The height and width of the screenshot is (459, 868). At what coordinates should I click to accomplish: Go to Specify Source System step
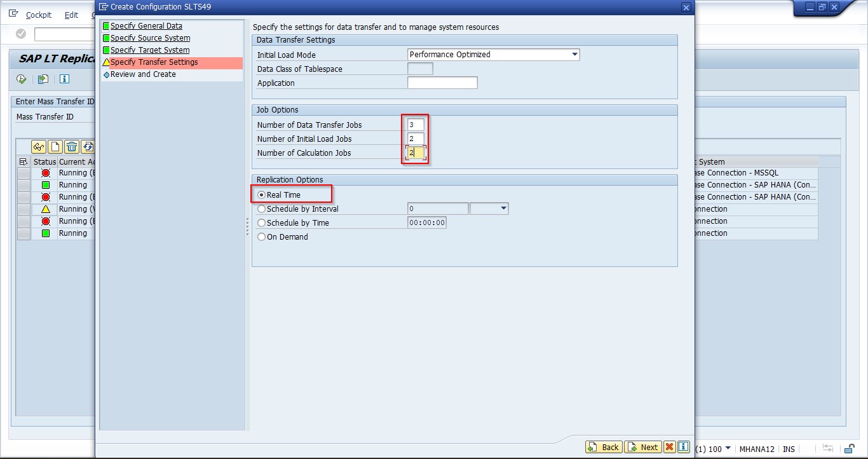150,38
